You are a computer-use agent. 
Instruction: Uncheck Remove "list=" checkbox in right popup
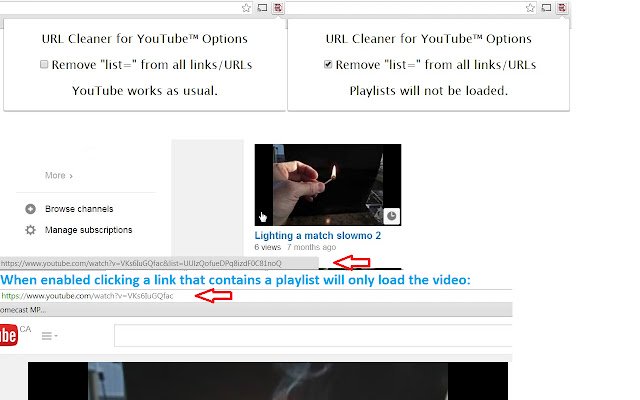pyautogui.click(x=328, y=64)
